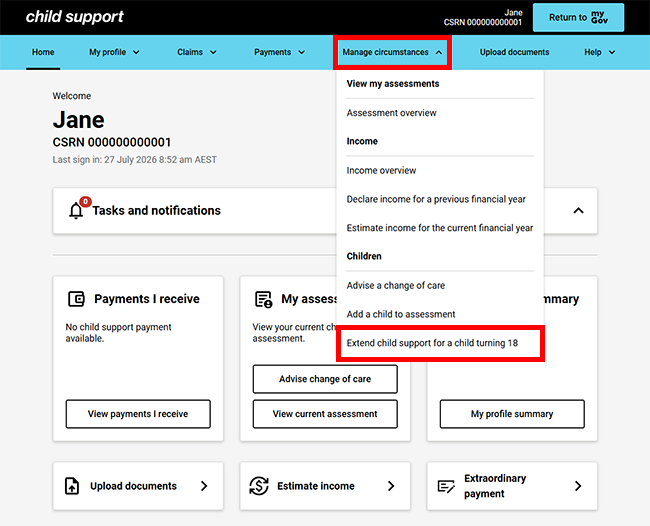Click the Return to myGov button
Screen dimensions: 650x526
578,17
